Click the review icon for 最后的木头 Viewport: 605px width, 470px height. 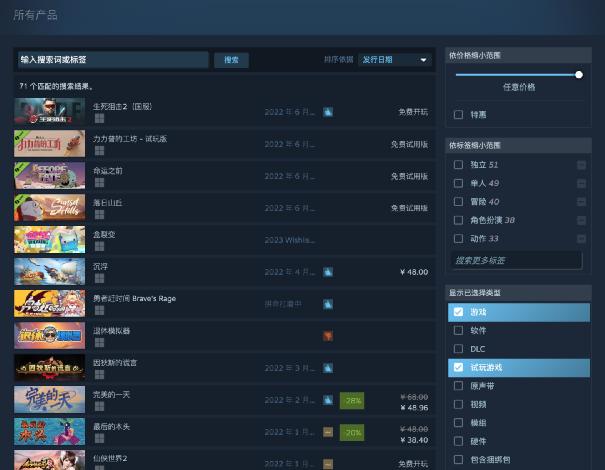click(x=328, y=432)
